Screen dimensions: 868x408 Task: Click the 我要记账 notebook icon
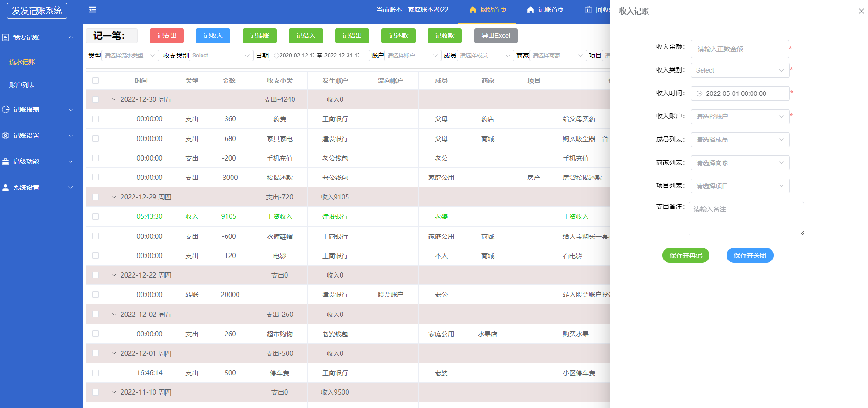click(6, 37)
